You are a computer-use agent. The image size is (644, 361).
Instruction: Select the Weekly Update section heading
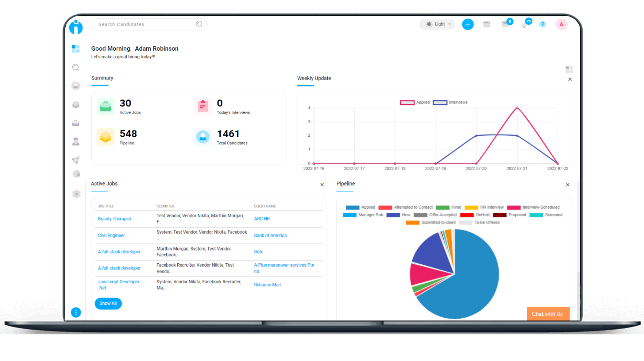(314, 78)
